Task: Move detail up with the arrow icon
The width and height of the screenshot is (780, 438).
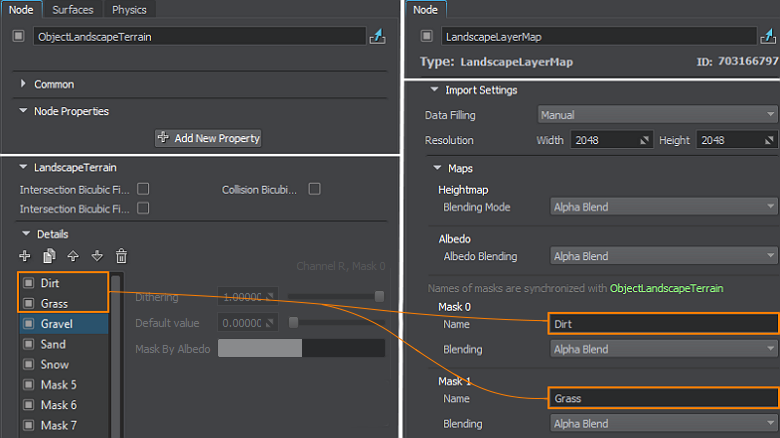Action: [73, 256]
